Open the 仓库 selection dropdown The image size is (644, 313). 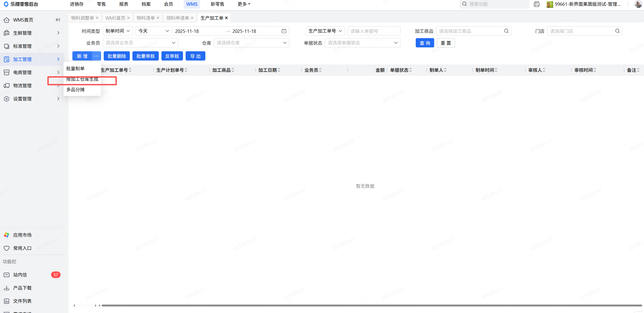coord(251,43)
